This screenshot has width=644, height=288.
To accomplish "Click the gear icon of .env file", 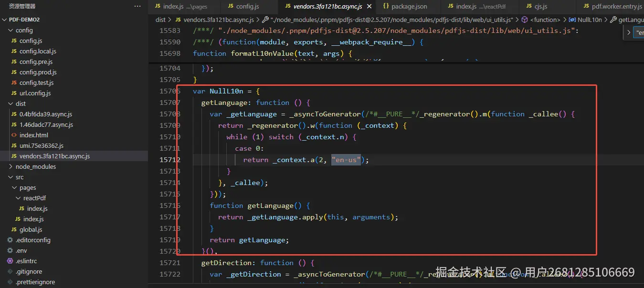I will point(10,251).
